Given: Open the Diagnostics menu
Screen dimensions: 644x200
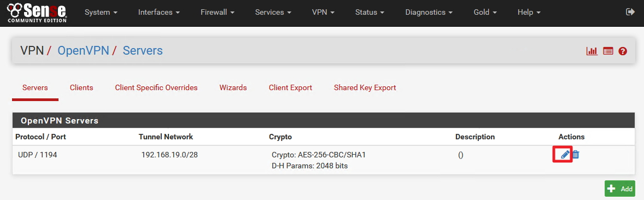Looking at the screenshot, I should (x=429, y=13).
